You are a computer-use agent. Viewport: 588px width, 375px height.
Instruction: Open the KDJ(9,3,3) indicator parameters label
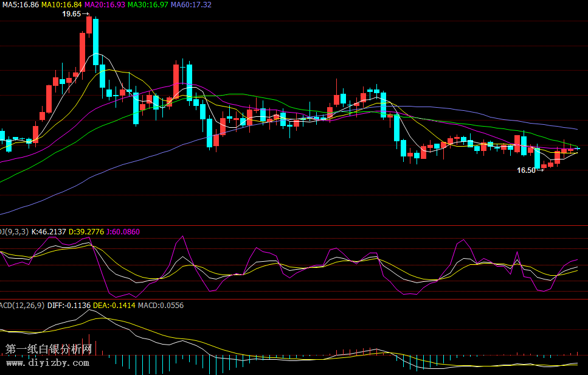pos(13,232)
